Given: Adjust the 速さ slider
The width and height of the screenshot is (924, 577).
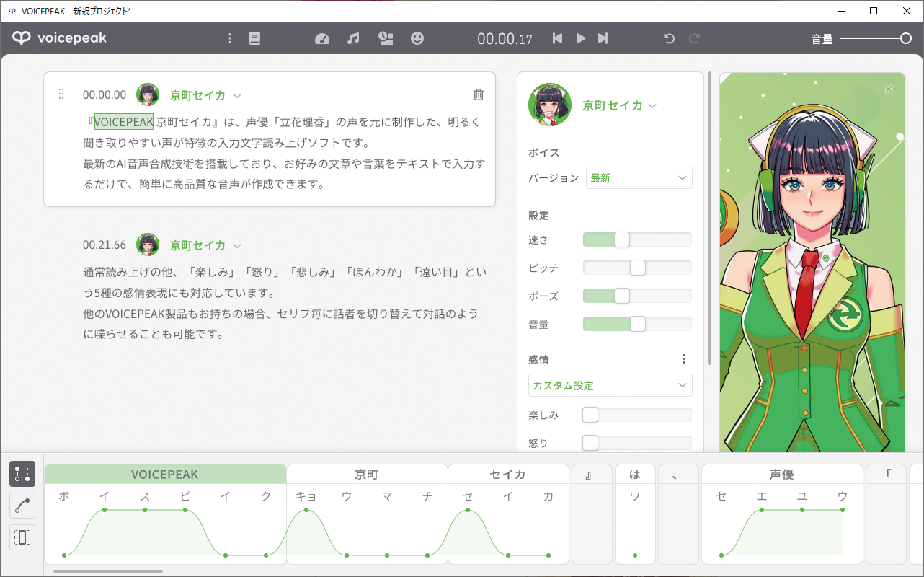Looking at the screenshot, I should coord(637,239).
